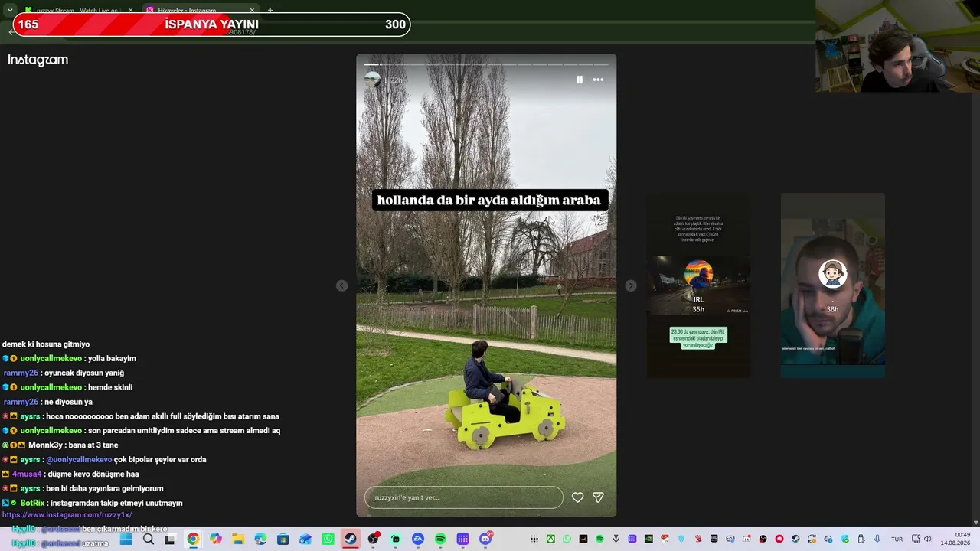Open File Explorer from the taskbar
980x551 pixels.
click(x=238, y=540)
